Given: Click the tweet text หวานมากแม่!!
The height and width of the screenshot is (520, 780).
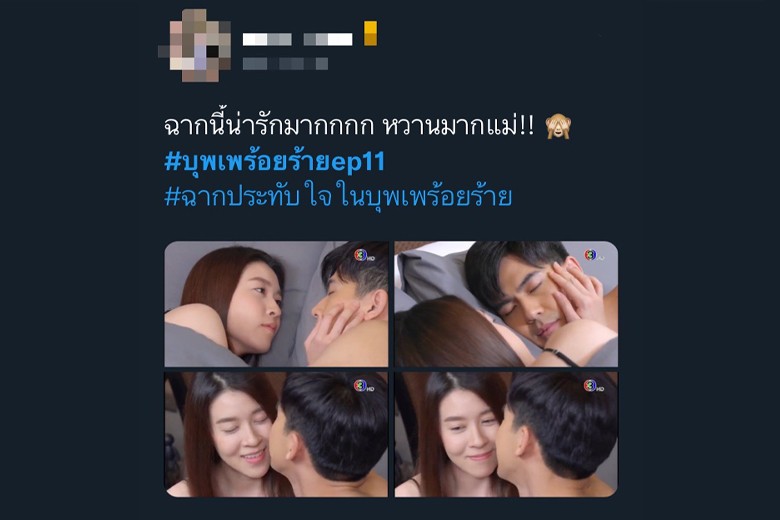Looking at the screenshot, I should point(458,127).
